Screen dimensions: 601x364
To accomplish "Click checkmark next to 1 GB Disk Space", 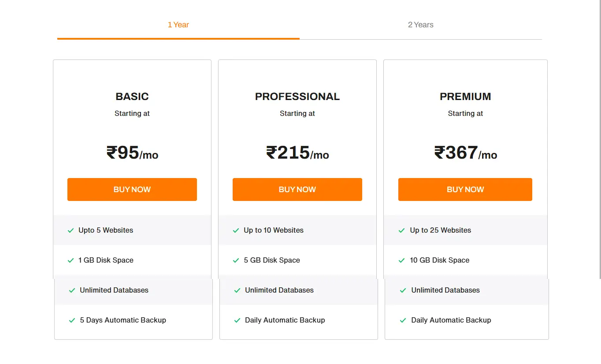I will click(70, 260).
